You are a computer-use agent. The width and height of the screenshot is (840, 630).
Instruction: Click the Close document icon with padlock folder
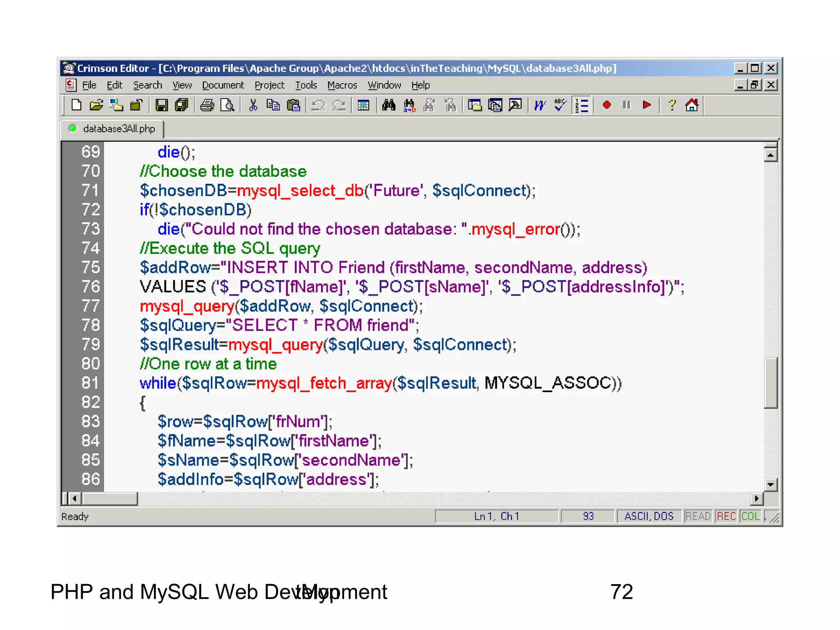(x=136, y=105)
